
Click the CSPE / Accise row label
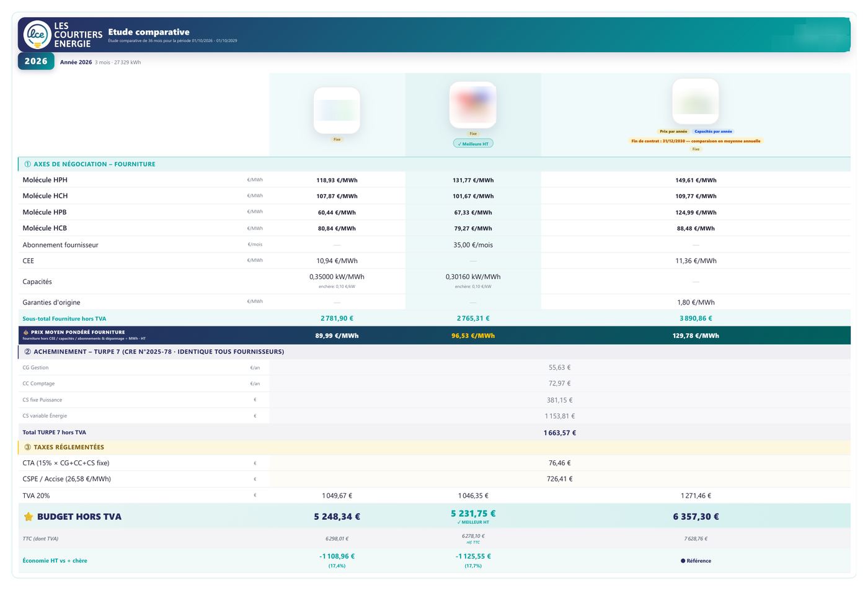67,479
